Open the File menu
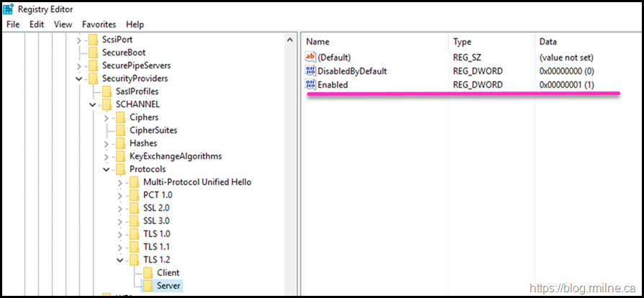 (x=13, y=24)
